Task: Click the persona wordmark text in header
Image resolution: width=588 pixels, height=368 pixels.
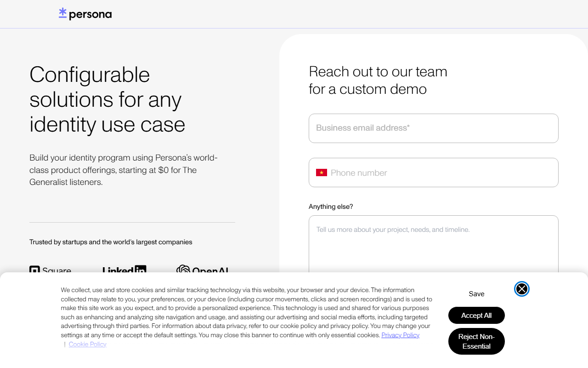Action: point(90,14)
